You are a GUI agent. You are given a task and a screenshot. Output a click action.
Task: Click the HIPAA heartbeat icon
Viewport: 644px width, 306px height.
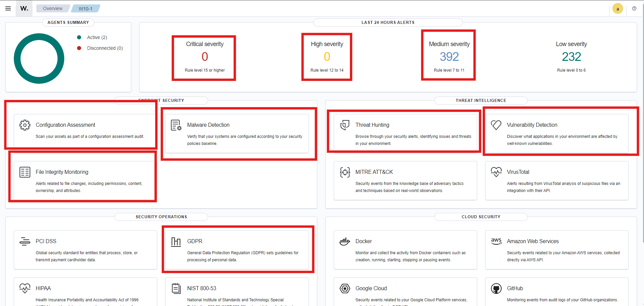[x=25, y=289]
